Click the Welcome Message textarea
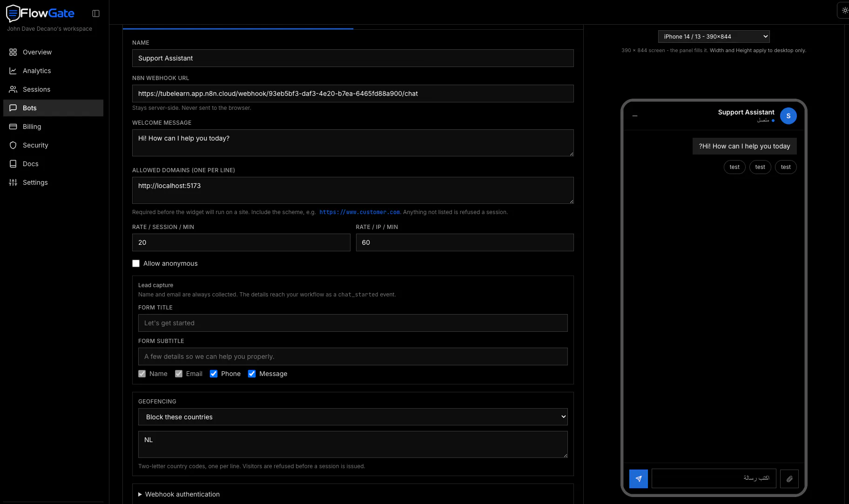This screenshot has height=504, width=849. (x=353, y=143)
